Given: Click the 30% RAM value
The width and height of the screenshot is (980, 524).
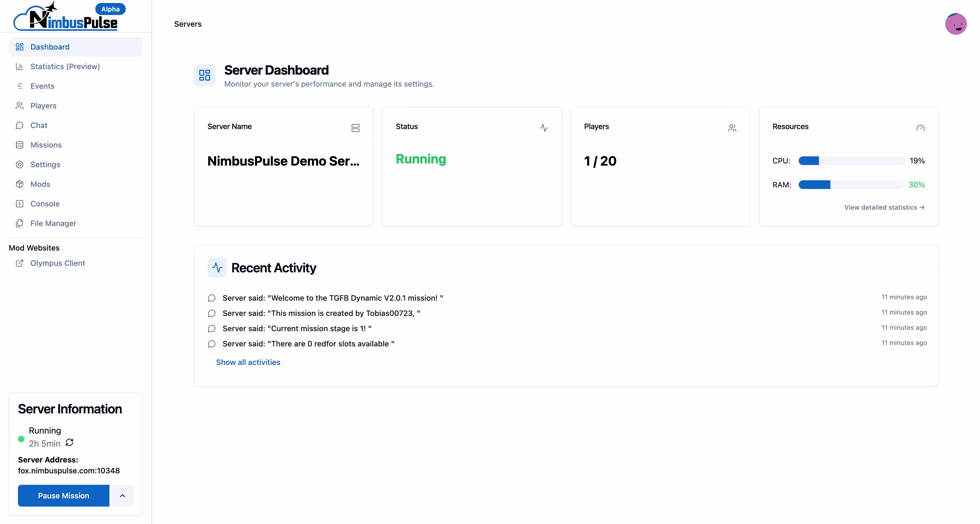Looking at the screenshot, I should coord(917,185).
